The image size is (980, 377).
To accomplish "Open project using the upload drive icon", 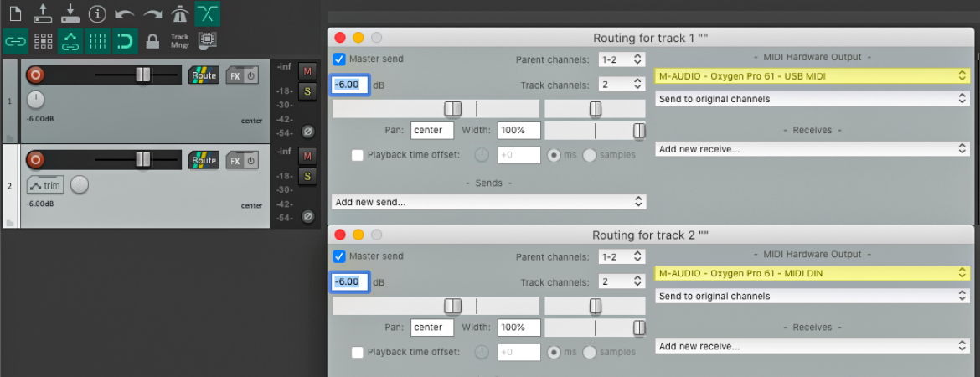I will pyautogui.click(x=43, y=13).
